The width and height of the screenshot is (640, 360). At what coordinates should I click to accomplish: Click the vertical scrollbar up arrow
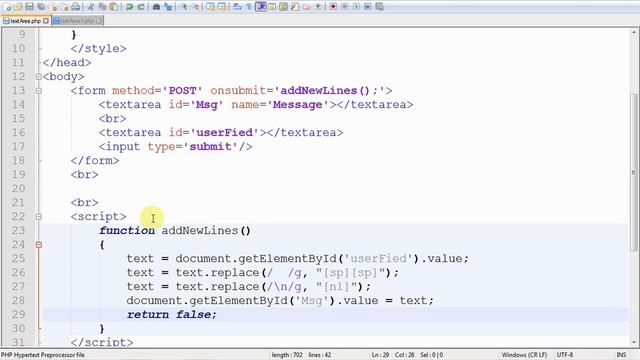(x=635, y=32)
